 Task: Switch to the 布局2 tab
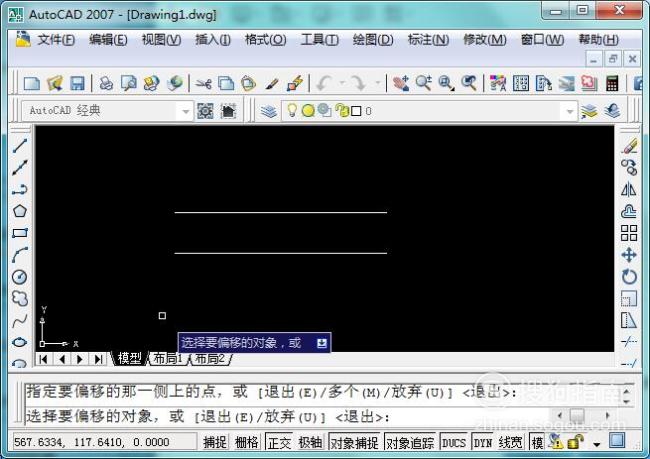point(210,358)
